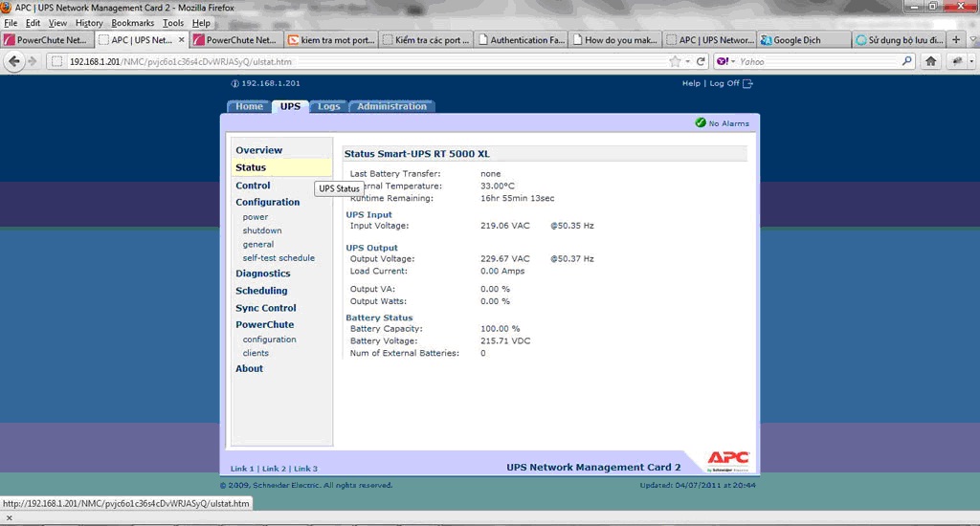Click the search magnifier icon in Yahoo box

click(x=907, y=61)
